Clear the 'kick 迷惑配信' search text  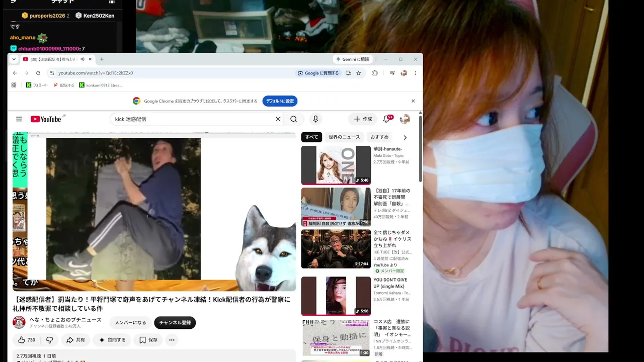(278, 119)
